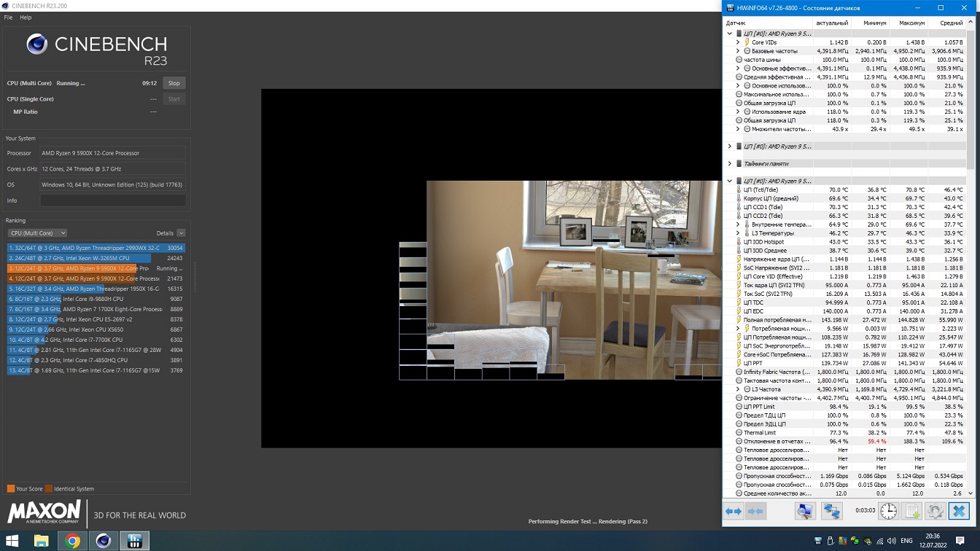Toggle the ranking Details dropdown arrow
980x551 pixels.
point(181,233)
